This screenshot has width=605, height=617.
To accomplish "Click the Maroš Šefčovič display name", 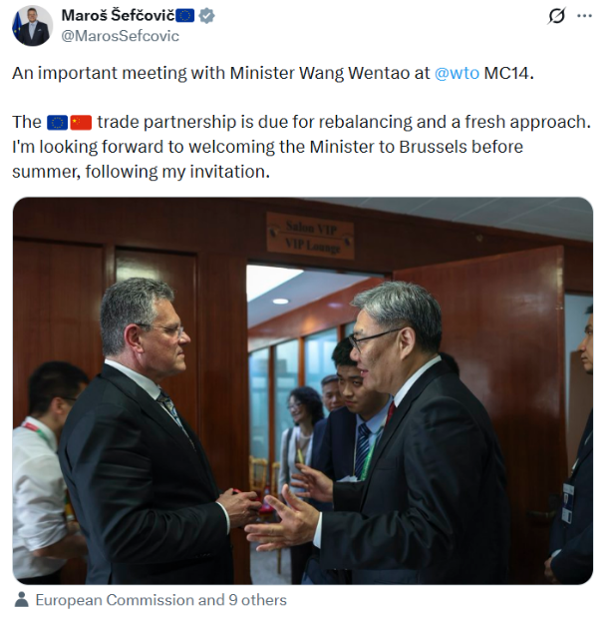I will [x=118, y=16].
